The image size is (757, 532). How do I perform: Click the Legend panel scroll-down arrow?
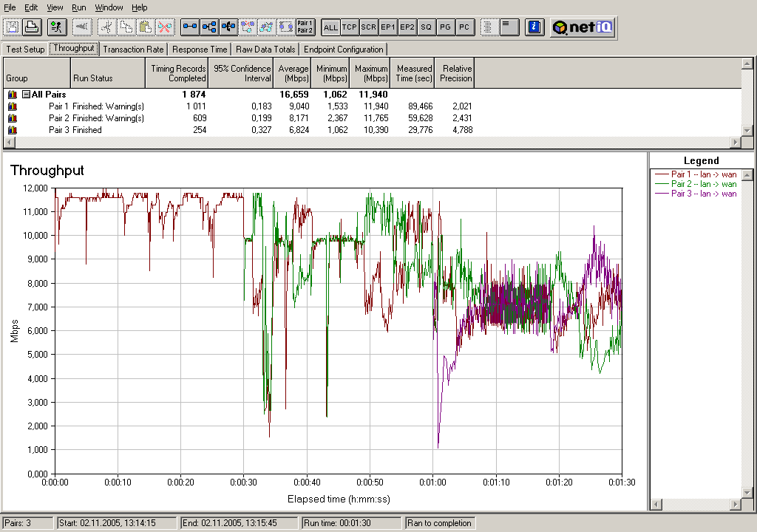tap(747, 493)
